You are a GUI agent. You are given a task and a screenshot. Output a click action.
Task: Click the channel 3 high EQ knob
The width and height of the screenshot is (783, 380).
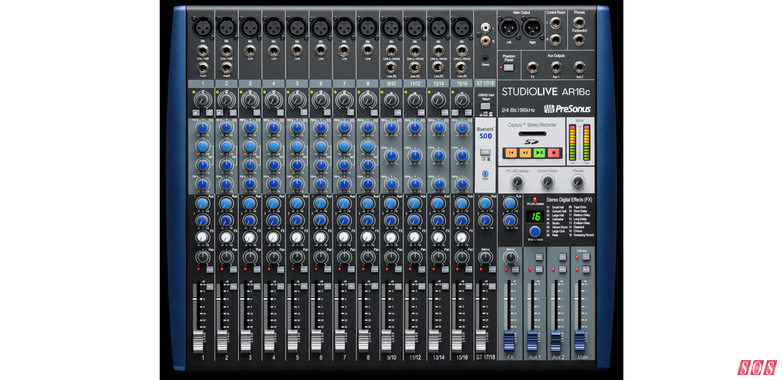pos(250,128)
